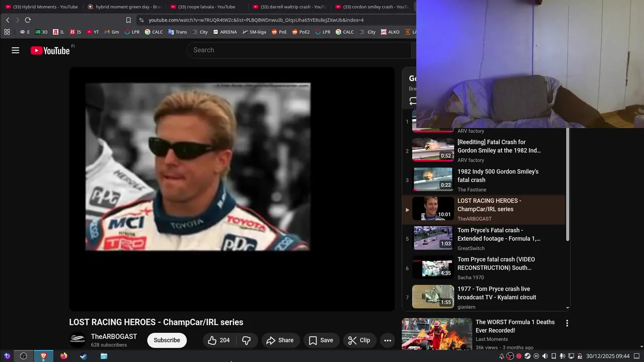The height and width of the screenshot is (362, 644).
Task: Toggle notifications bell in system tray
Action: pos(502,356)
